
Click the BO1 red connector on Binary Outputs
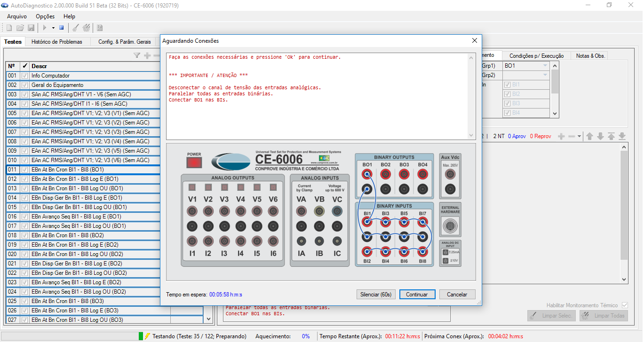coord(367,175)
